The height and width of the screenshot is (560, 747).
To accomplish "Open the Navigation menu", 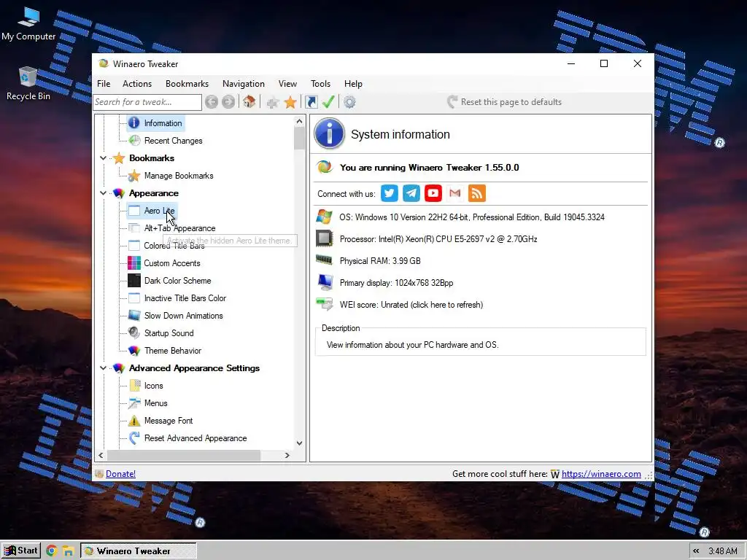I will pos(244,84).
